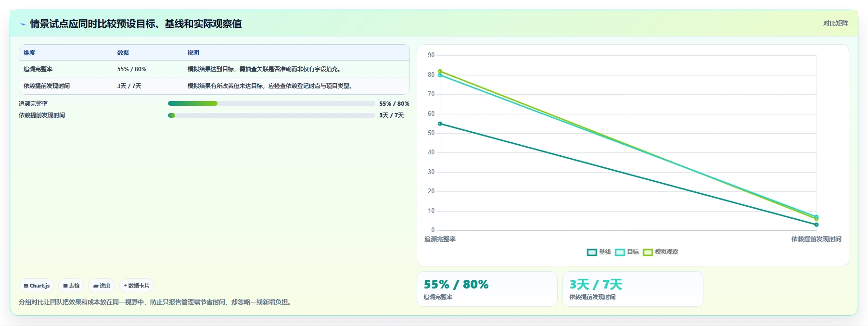
Task: Click the 模拟观察 data point at 82
Action: coord(440,71)
